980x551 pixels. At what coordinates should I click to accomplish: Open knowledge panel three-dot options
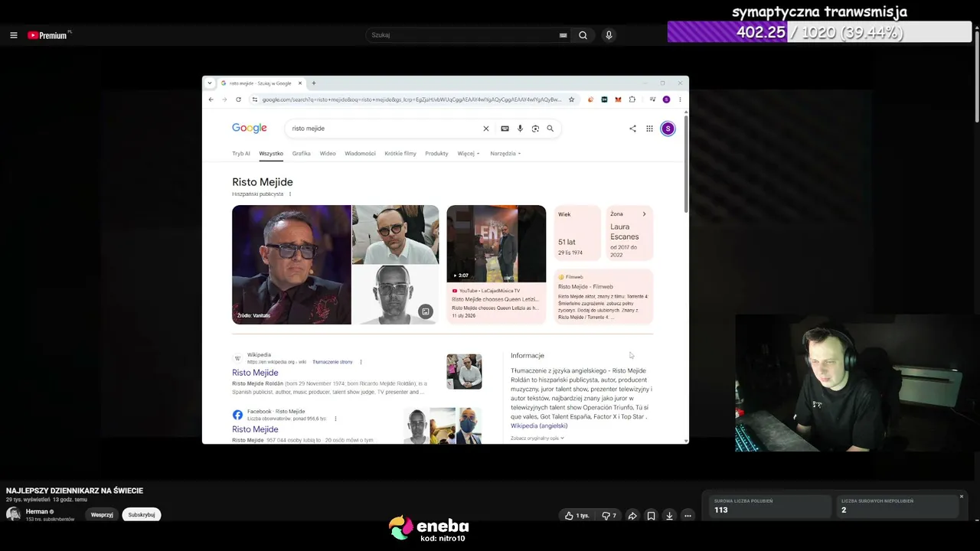pos(289,194)
